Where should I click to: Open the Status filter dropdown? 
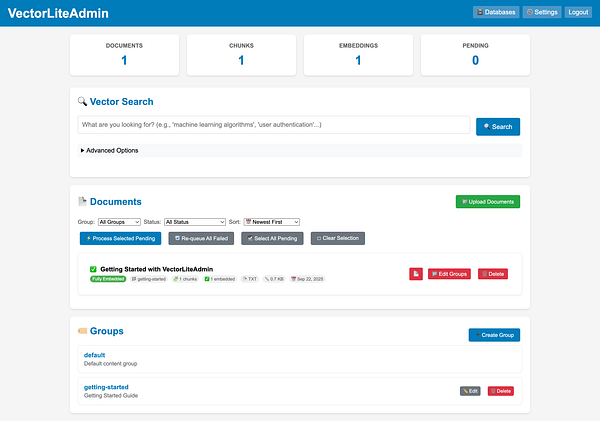pos(195,222)
